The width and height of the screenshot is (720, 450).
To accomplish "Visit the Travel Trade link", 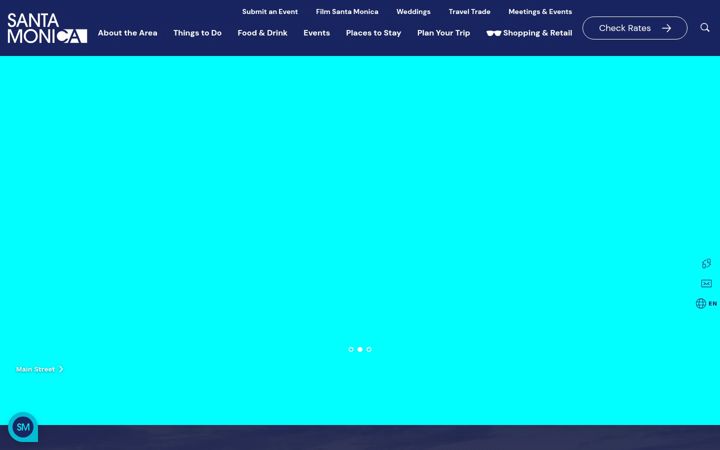I will click(469, 11).
